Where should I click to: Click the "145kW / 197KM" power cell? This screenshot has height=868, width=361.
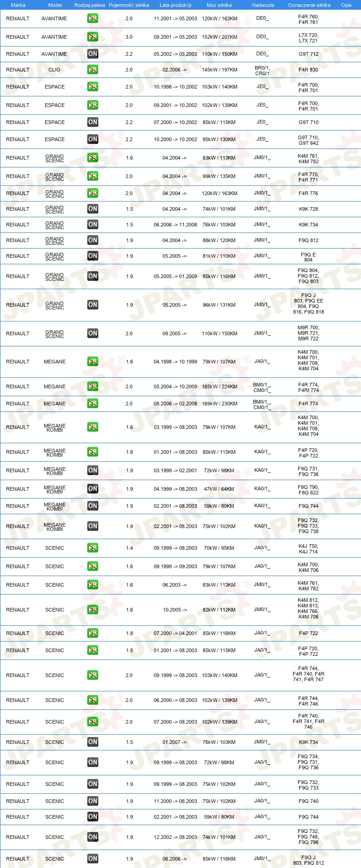pyautogui.click(x=220, y=70)
